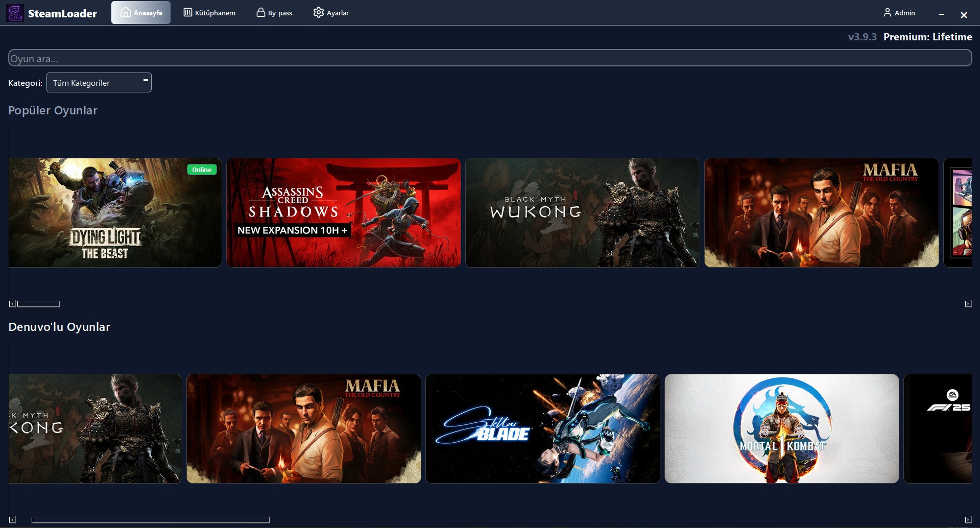This screenshot has height=528, width=980.
Task: Click the Denuvo'lu Oyunlar horizontal scrollbar thumb
Action: point(151,520)
